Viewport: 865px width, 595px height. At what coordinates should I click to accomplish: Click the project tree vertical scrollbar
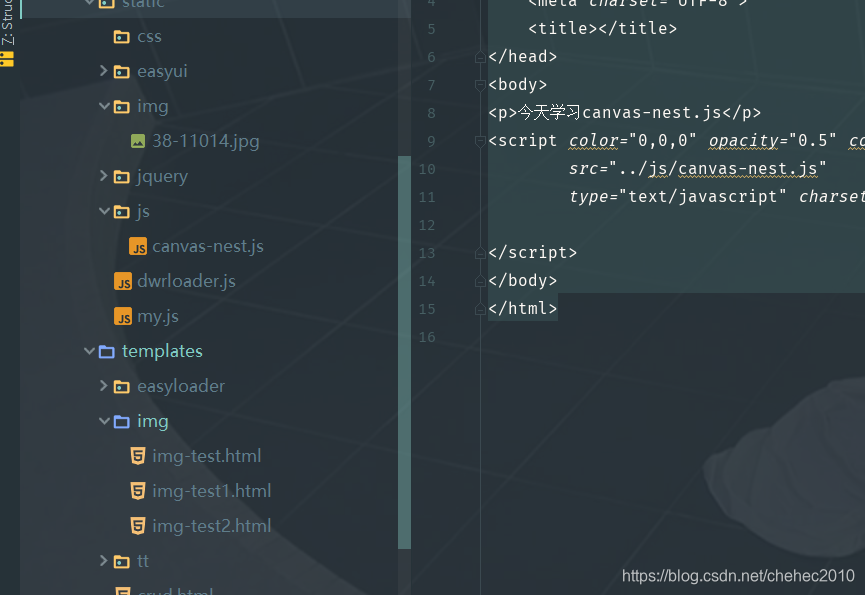pos(404,352)
